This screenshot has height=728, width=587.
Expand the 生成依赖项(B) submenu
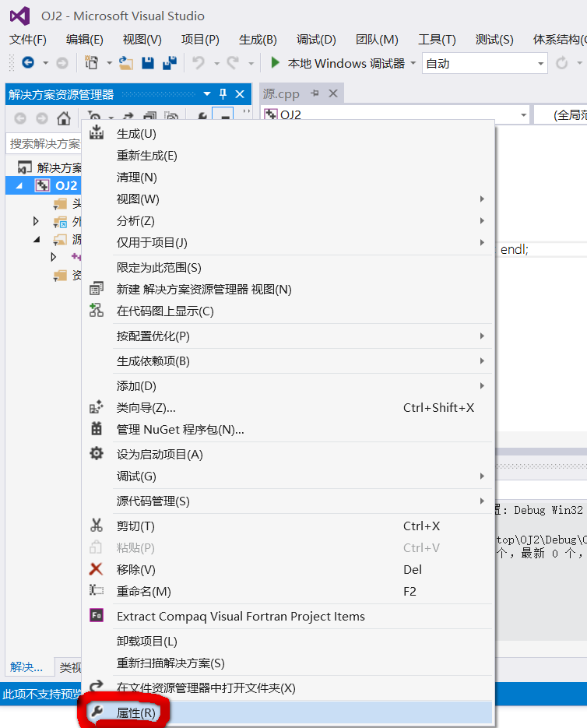[287, 361]
